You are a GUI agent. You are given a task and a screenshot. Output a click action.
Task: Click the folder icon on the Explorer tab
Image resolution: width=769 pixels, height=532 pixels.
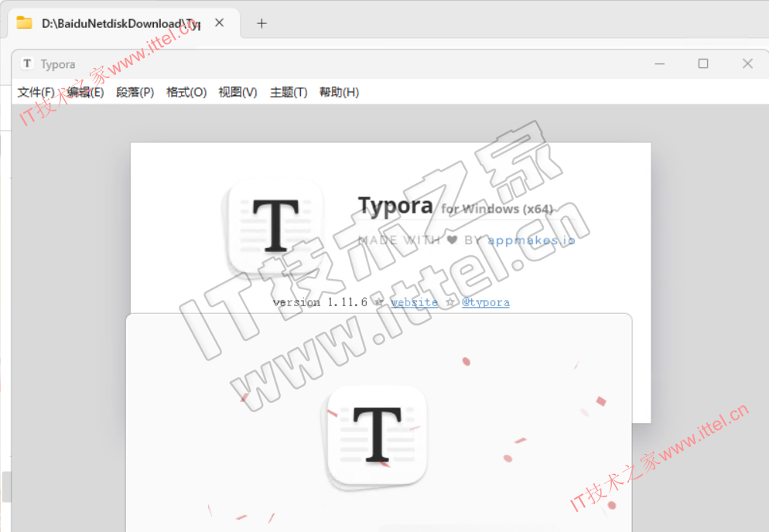[24, 23]
